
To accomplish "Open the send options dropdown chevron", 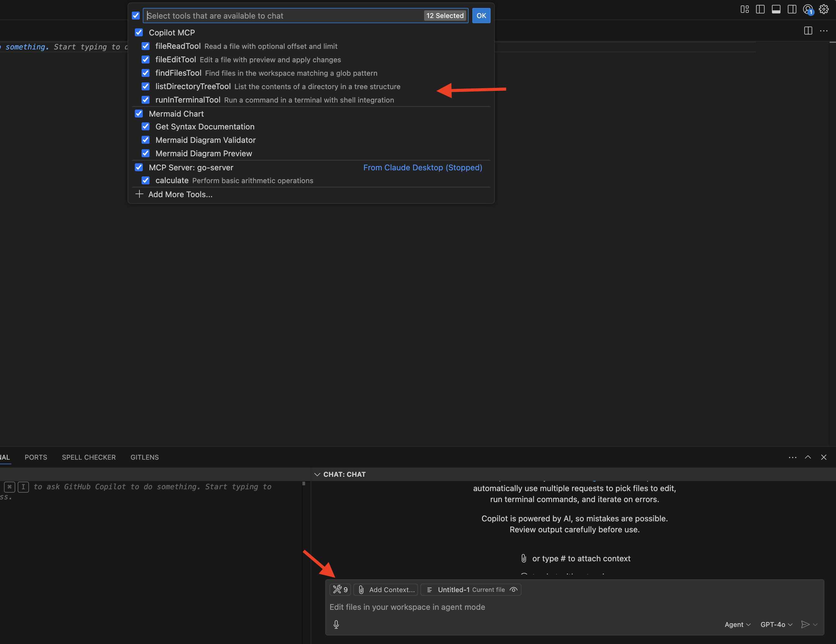I will point(815,624).
